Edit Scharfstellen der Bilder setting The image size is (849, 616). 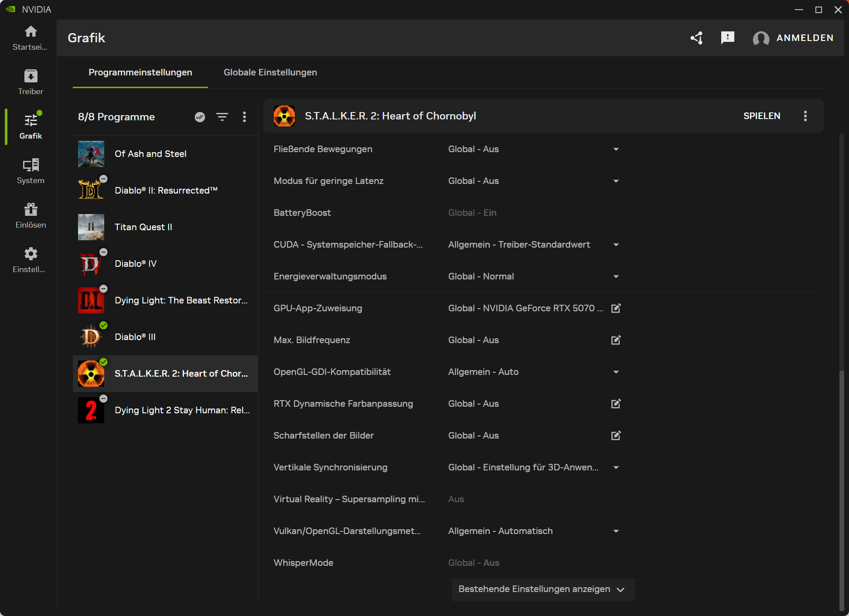[x=616, y=436]
